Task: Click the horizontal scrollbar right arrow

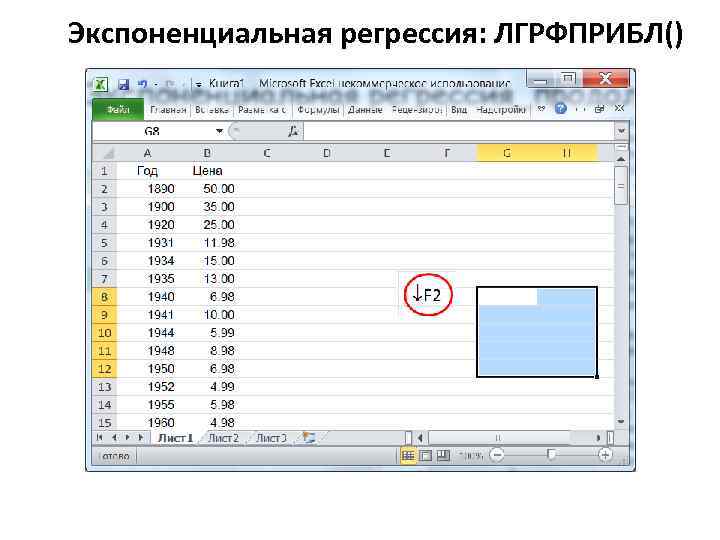Action: [x=598, y=438]
